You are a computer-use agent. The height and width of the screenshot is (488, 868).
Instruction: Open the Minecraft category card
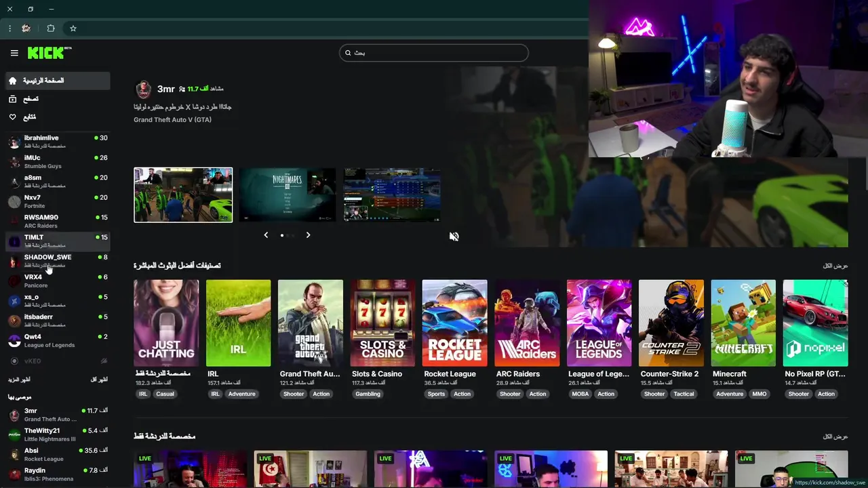(743, 323)
